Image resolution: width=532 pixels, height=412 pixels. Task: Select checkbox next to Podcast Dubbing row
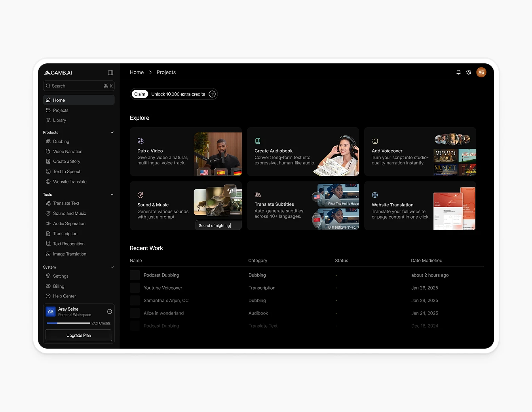[x=135, y=275]
